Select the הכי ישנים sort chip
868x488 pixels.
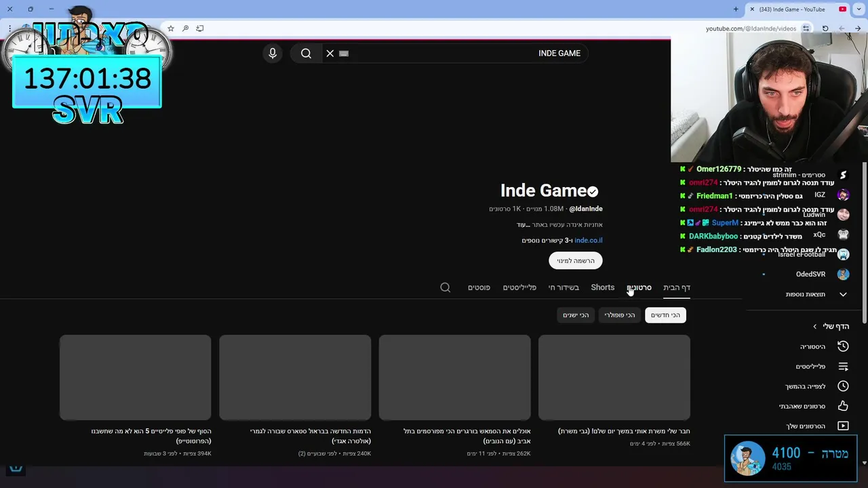click(576, 315)
